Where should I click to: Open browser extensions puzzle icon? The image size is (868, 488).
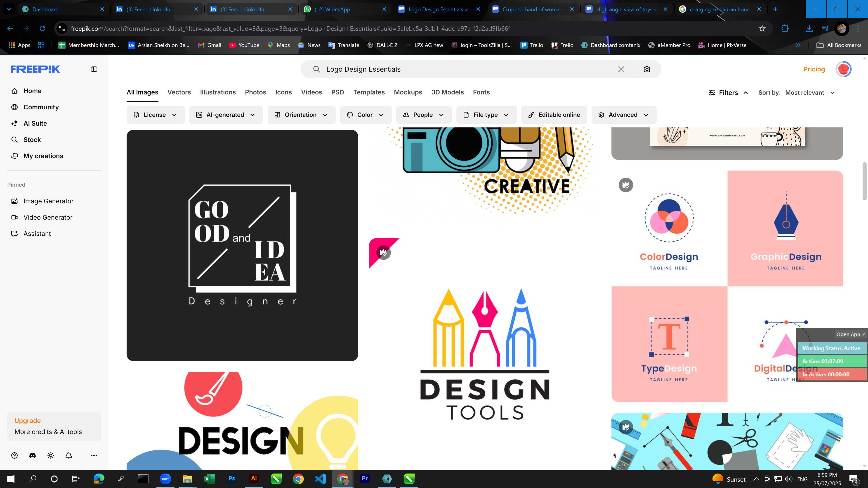point(785,29)
